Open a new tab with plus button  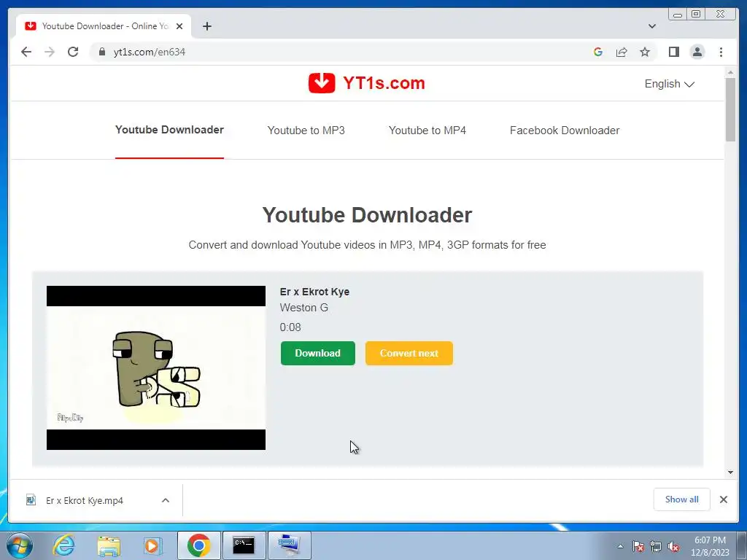[206, 26]
